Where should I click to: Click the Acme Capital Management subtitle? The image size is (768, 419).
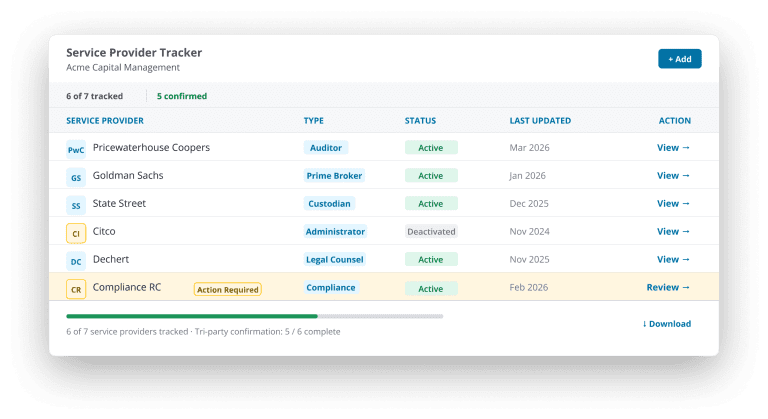123,68
